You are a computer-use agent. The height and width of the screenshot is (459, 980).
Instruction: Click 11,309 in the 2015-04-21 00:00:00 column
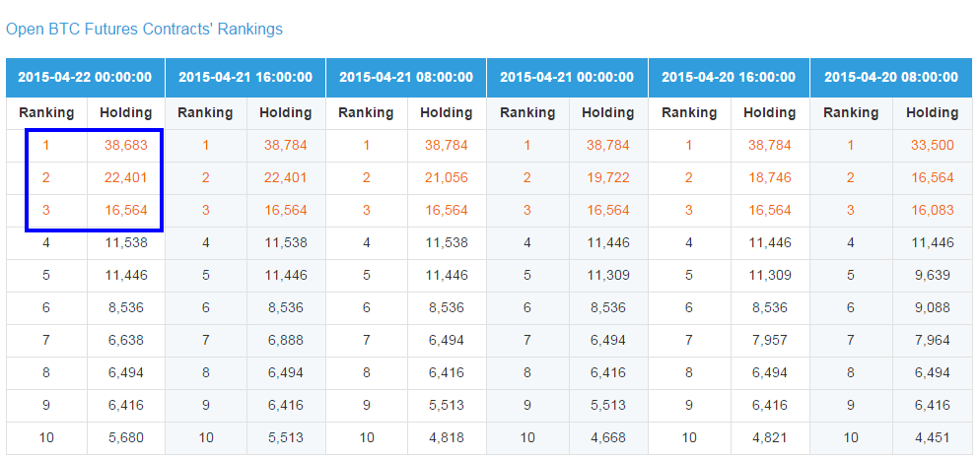(607, 276)
